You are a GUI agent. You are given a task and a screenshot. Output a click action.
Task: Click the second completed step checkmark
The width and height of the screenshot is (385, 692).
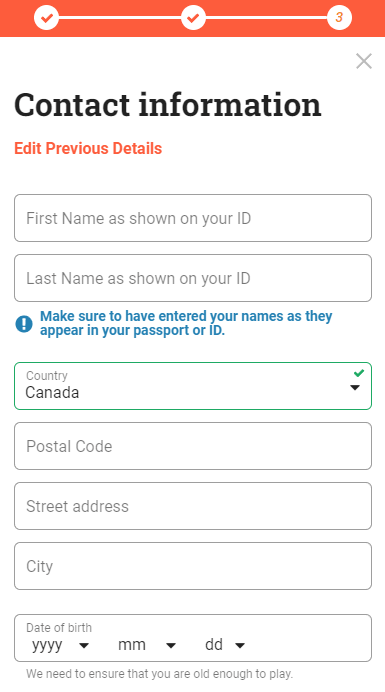[193, 18]
